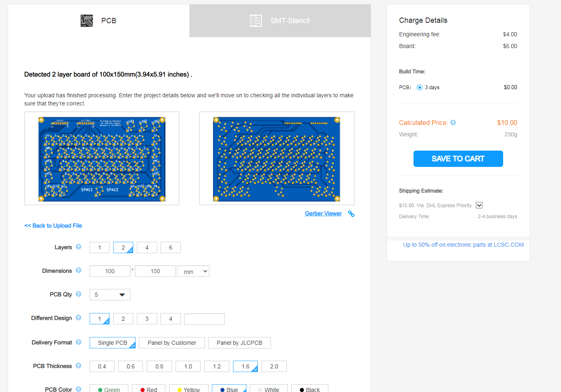This screenshot has height=392, width=561.
Task: Click the Dimensions help icon
Action: (79, 271)
